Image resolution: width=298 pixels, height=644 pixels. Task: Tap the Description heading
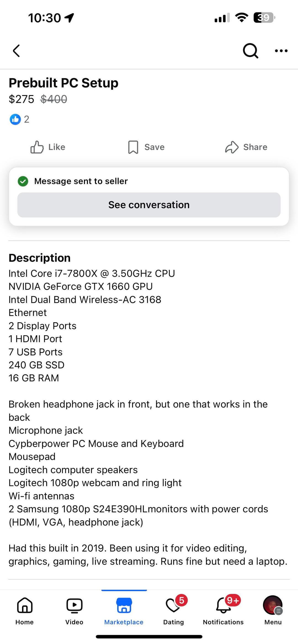[39, 258]
